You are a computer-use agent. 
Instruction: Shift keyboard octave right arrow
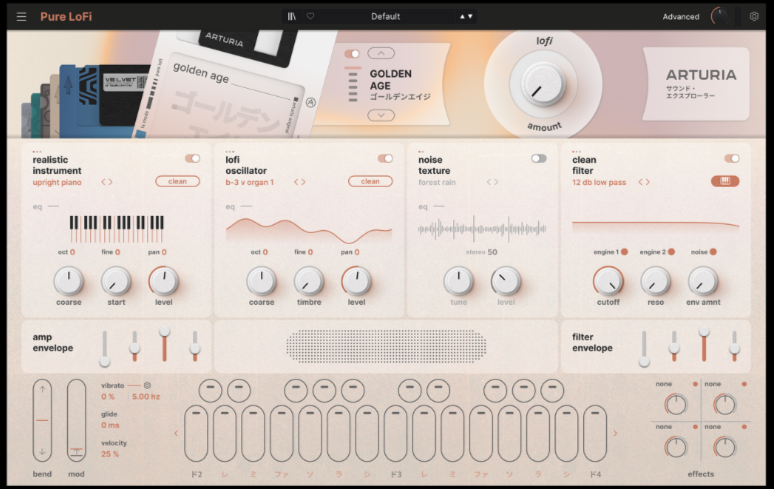[x=615, y=433]
